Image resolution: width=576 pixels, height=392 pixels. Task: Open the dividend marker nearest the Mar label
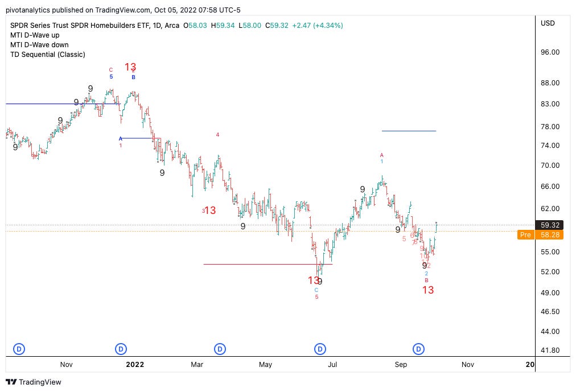click(220, 349)
